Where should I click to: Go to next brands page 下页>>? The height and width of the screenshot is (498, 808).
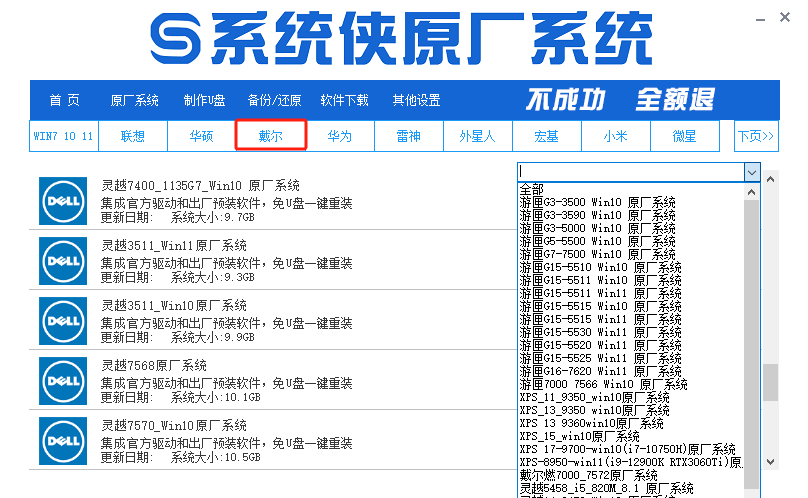click(756, 136)
